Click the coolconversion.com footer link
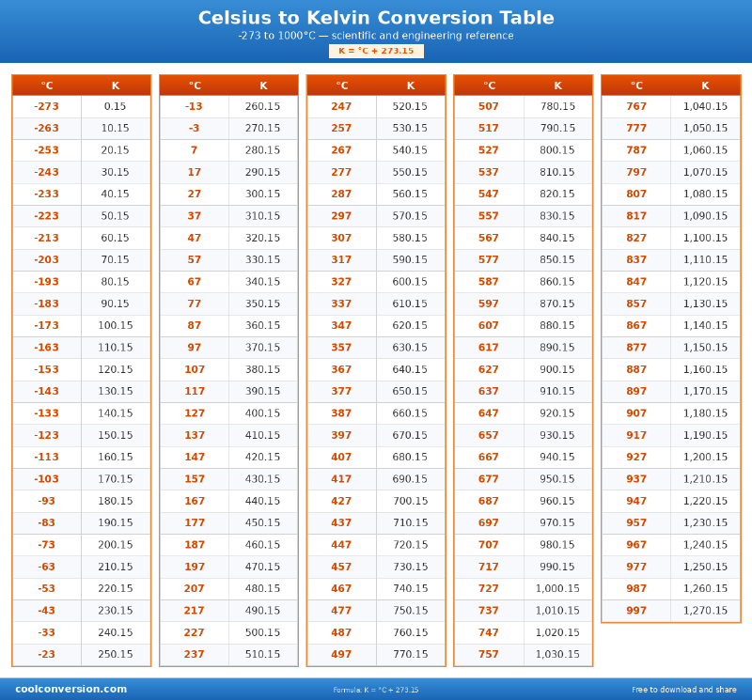Viewport: 752px width, 700px height. point(71,689)
